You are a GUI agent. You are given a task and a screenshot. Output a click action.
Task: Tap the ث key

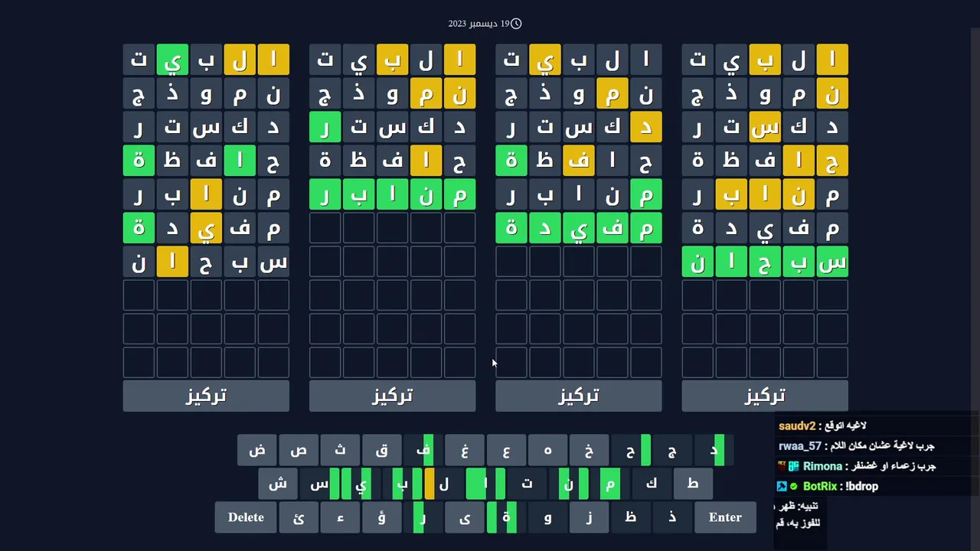tap(340, 450)
